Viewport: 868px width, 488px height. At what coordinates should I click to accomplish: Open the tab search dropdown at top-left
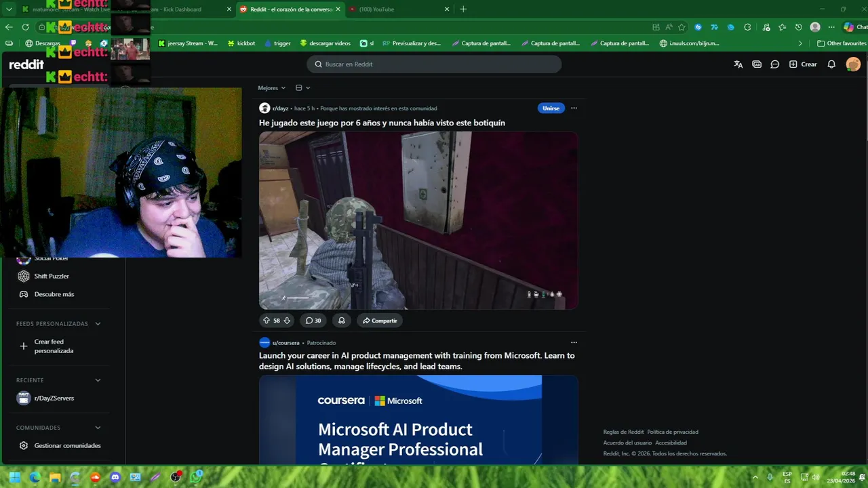9,9
